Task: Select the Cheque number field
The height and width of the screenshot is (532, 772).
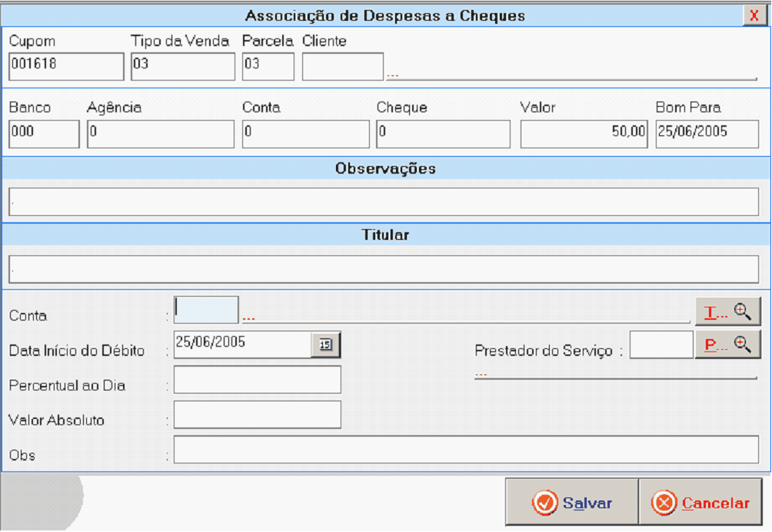Action: (443, 134)
